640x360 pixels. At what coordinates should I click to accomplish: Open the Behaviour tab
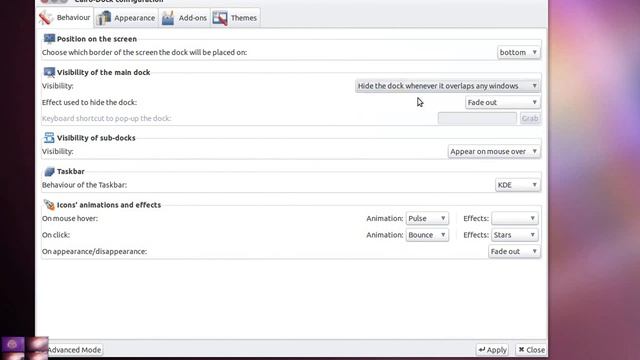pos(64,18)
